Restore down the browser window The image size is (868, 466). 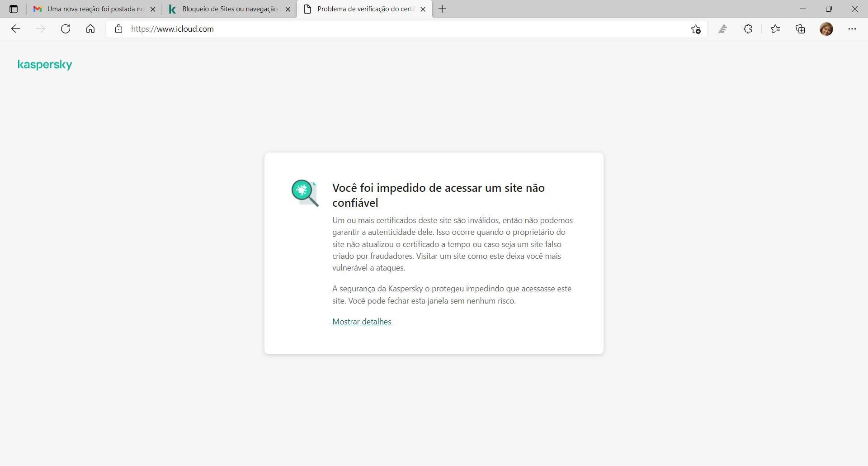(x=829, y=9)
